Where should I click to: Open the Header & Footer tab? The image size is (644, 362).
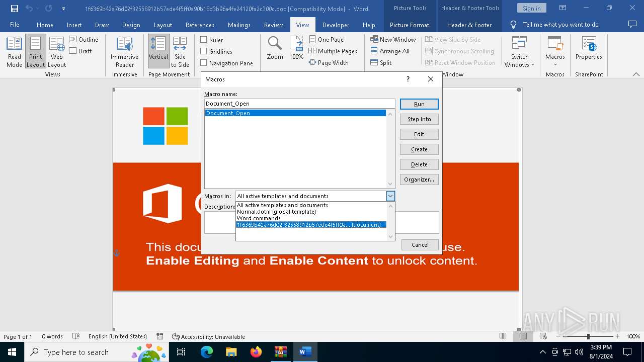[x=469, y=25]
